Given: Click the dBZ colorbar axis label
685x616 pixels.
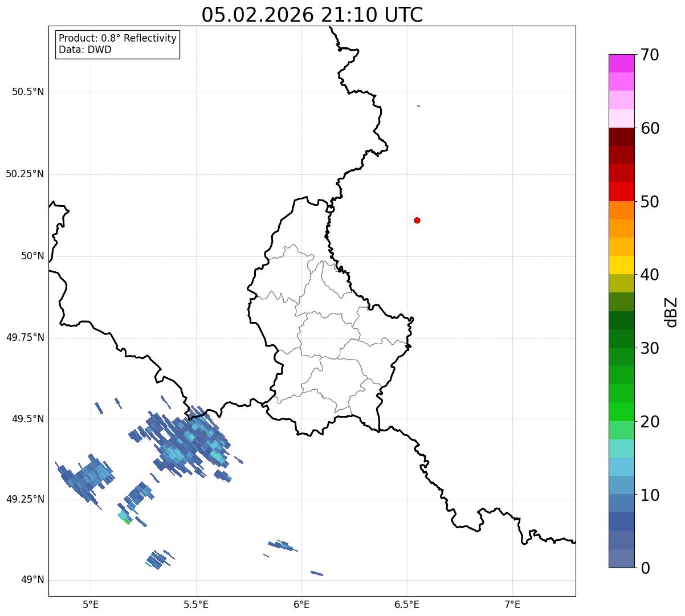Looking at the screenshot, I should [x=671, y=311].
